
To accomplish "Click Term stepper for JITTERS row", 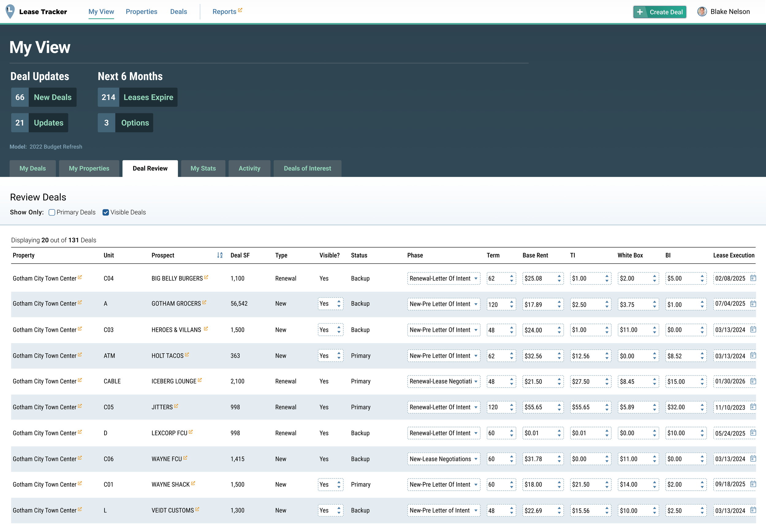I will coord(511,407).
